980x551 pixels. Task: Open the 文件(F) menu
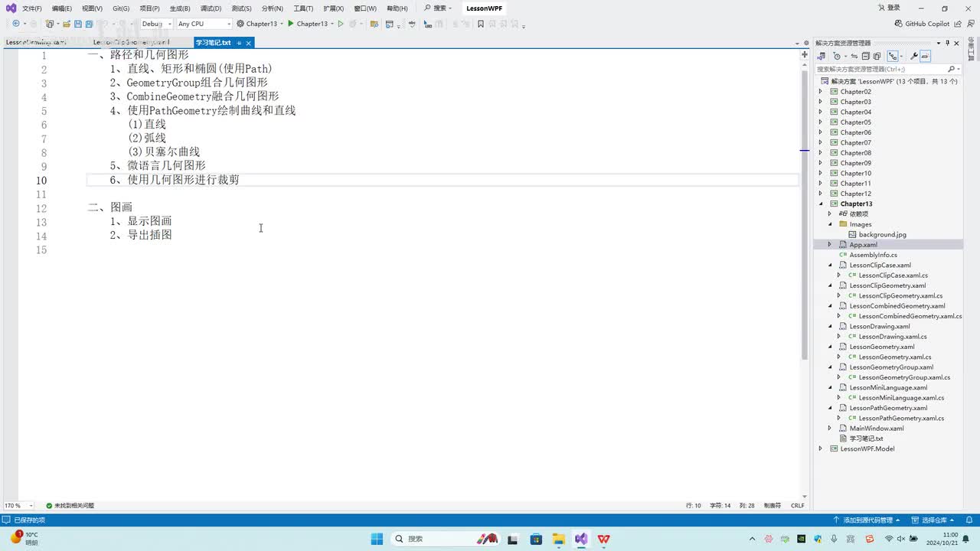(x=31, y=8)
